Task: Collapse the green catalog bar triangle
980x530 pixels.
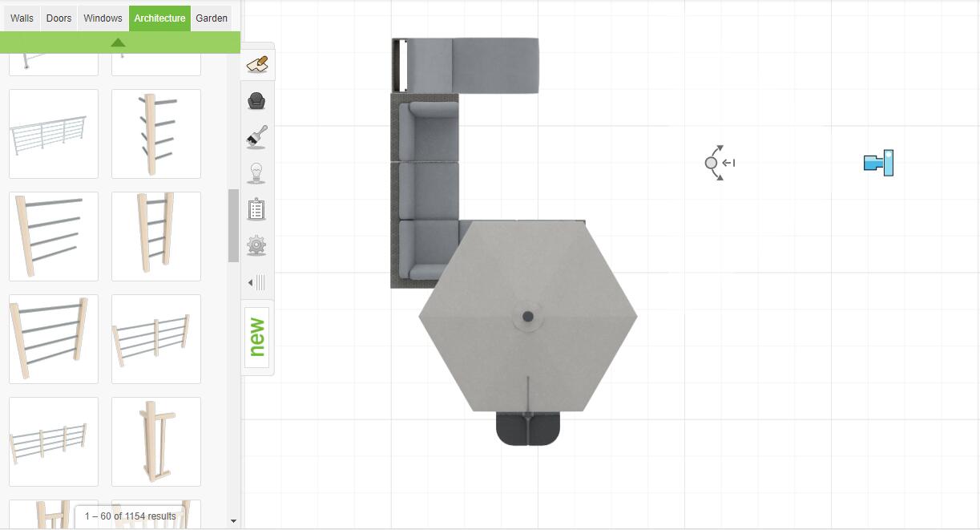Action: (x=118, y=42)
